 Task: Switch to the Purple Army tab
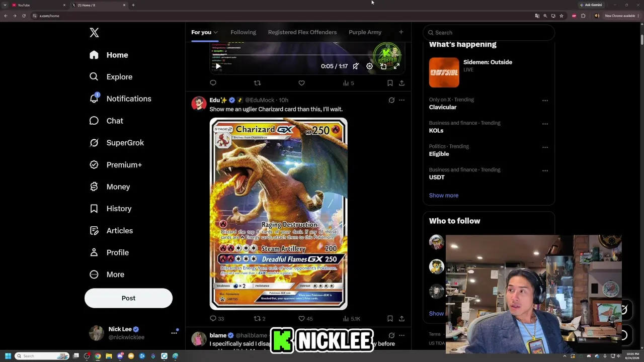(x=365, y=32)
